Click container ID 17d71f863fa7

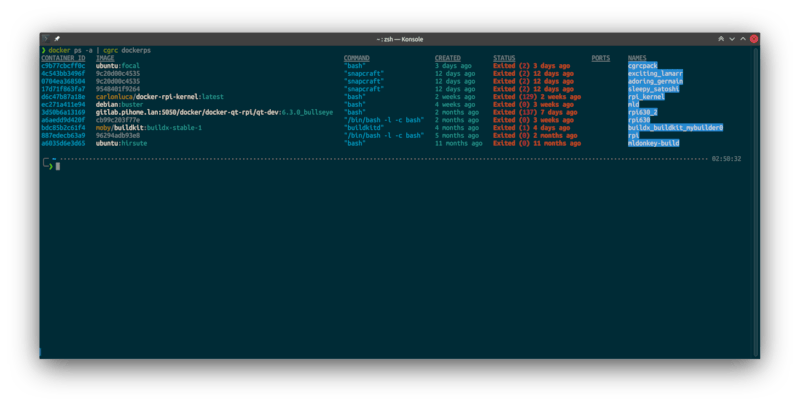pos(63,89)
